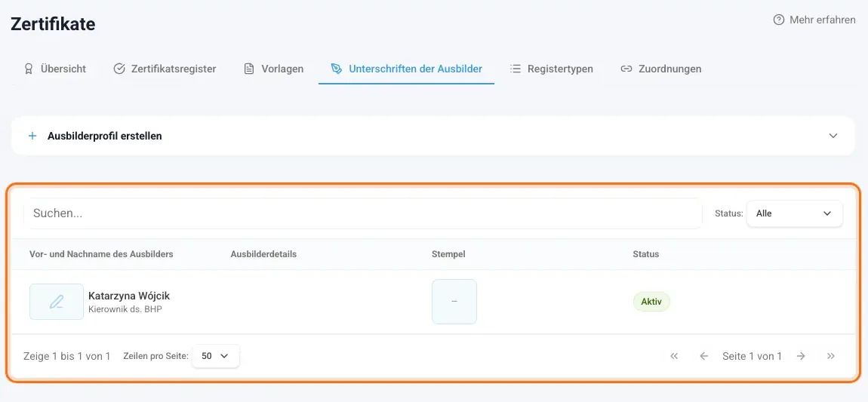Click the Übersicht ribbon badge icon

click(29, 69)
